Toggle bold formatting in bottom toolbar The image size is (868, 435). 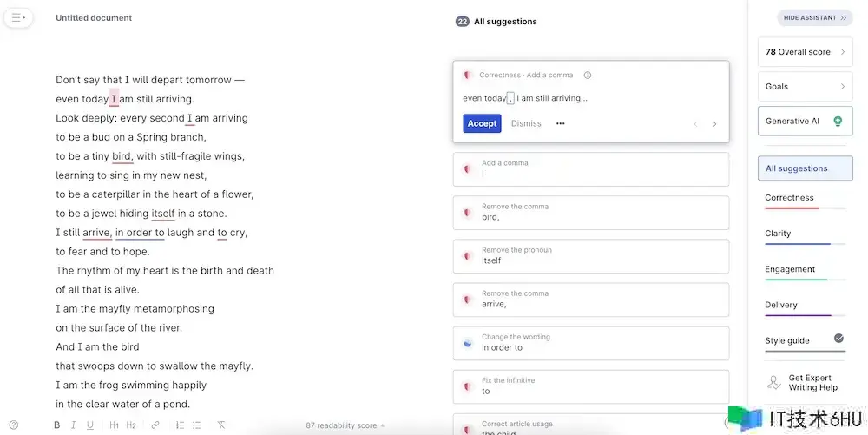[57, 425]
